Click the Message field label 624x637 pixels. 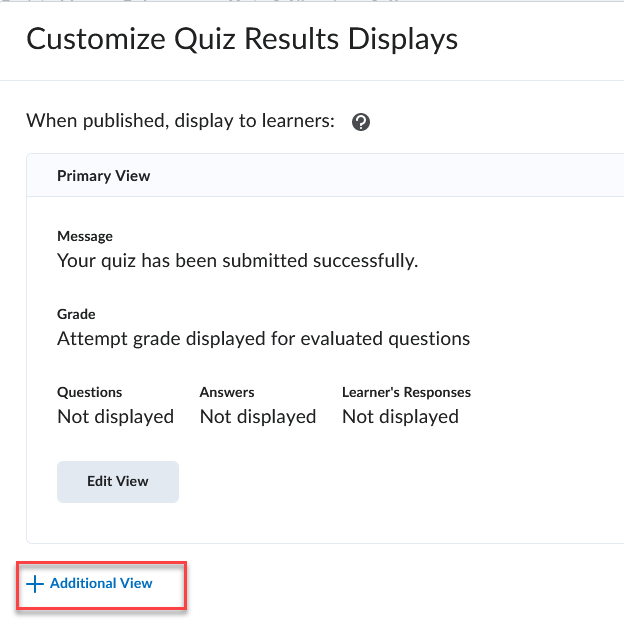click(85, 237)
